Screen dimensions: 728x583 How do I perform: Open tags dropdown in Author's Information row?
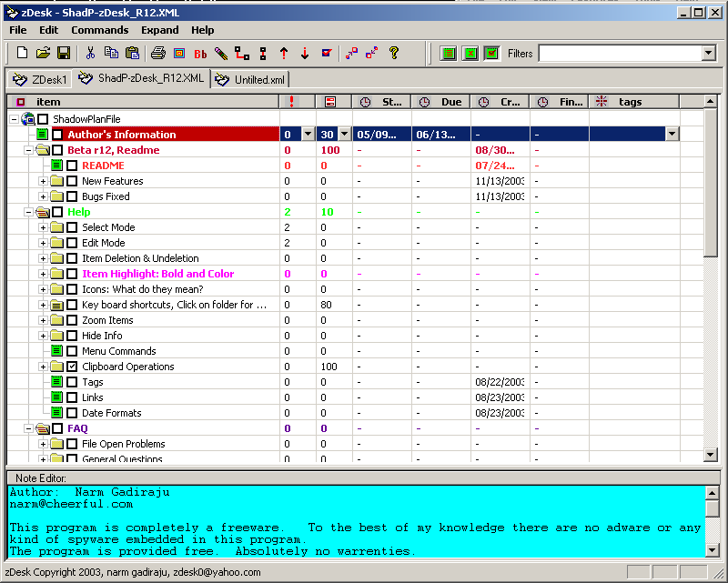pyautogui.click(x=672, y=134)
